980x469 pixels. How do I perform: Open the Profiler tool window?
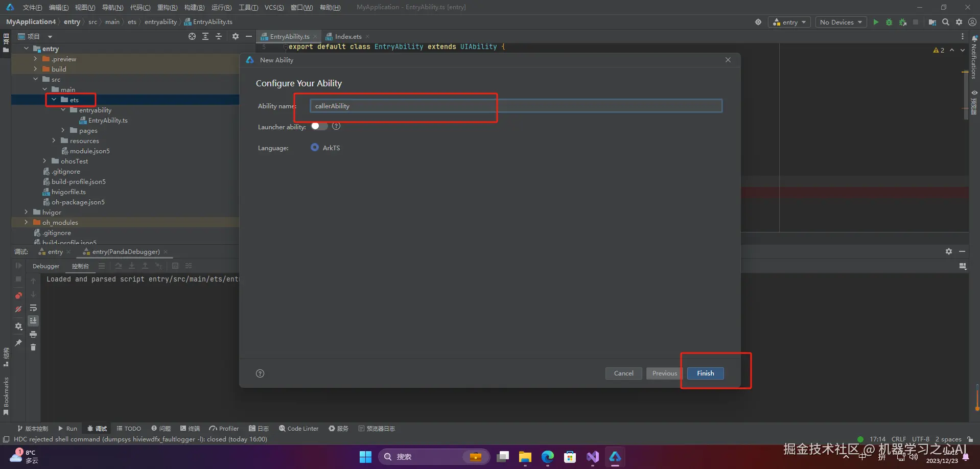pos(224,429)
